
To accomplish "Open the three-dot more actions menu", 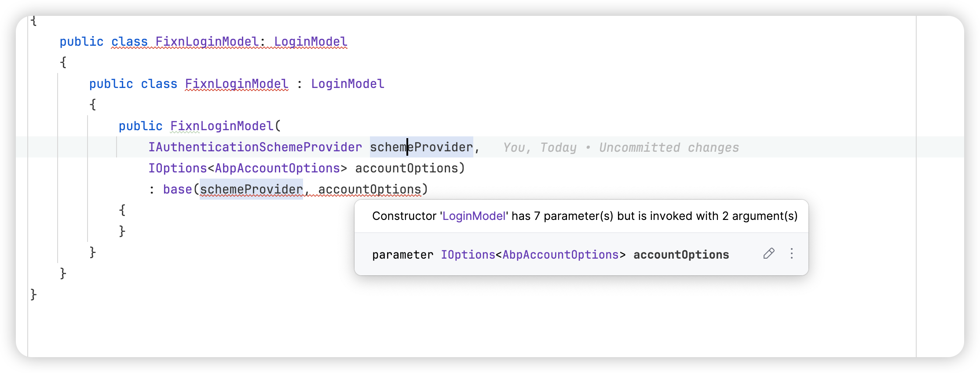I will (x=792, y=253).
